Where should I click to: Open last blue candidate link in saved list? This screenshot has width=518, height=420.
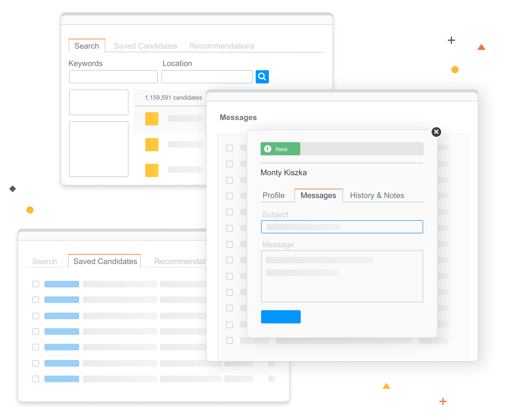pyautogui.click(x=62, y=379)
